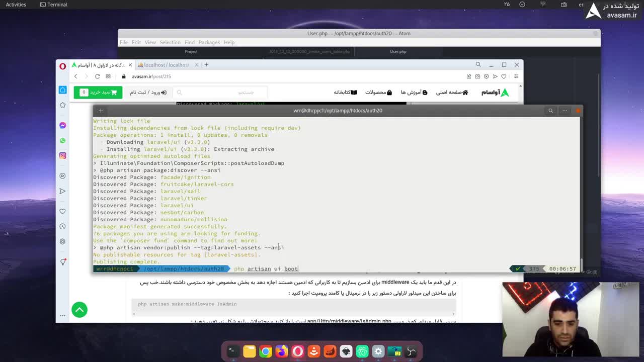Reload the avasam.ir page
Viewport: 644px width, 362px height.
[x=97, y=76]
